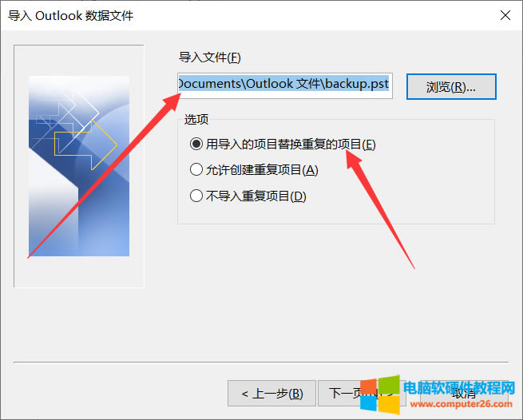Open the www.computer26.com watermark link
Image resolution: width=523 pixels, height=420 pixels.
[462, 404]
